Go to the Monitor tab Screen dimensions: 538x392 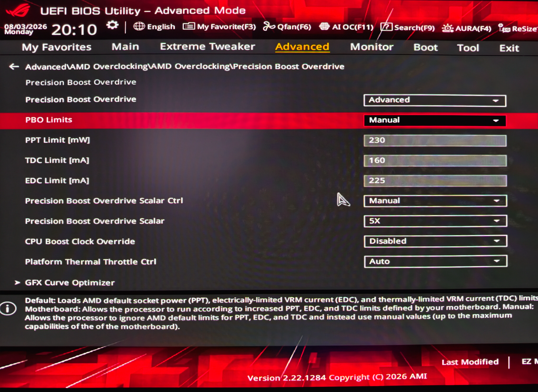click(372, 47)
